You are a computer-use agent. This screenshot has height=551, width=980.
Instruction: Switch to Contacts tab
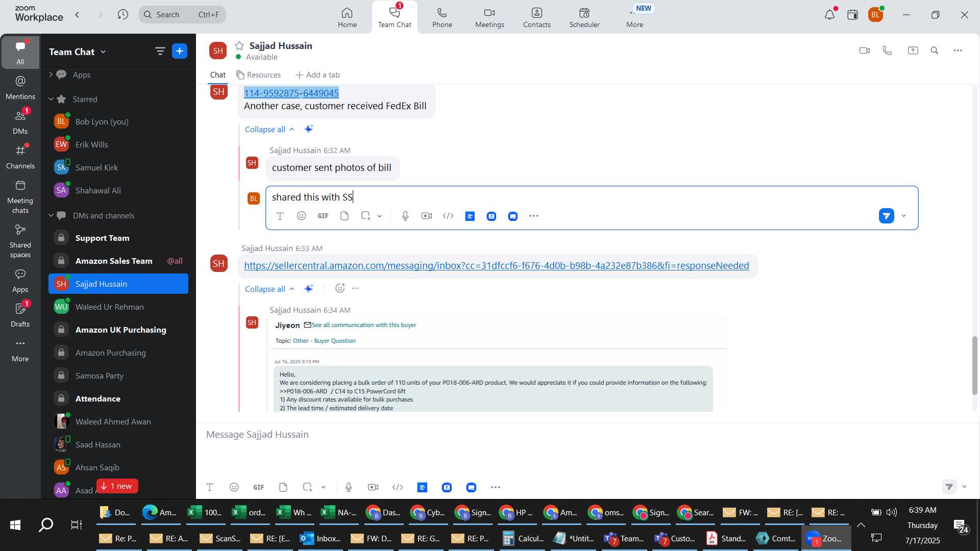(x=536, y=17)
